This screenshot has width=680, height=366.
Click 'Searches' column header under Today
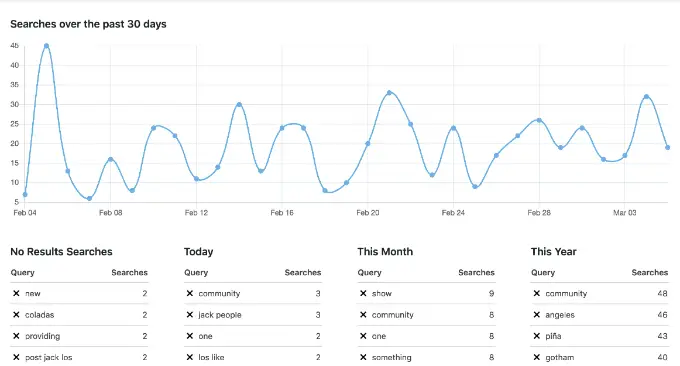pyautogui.click(x=303, y=272)
